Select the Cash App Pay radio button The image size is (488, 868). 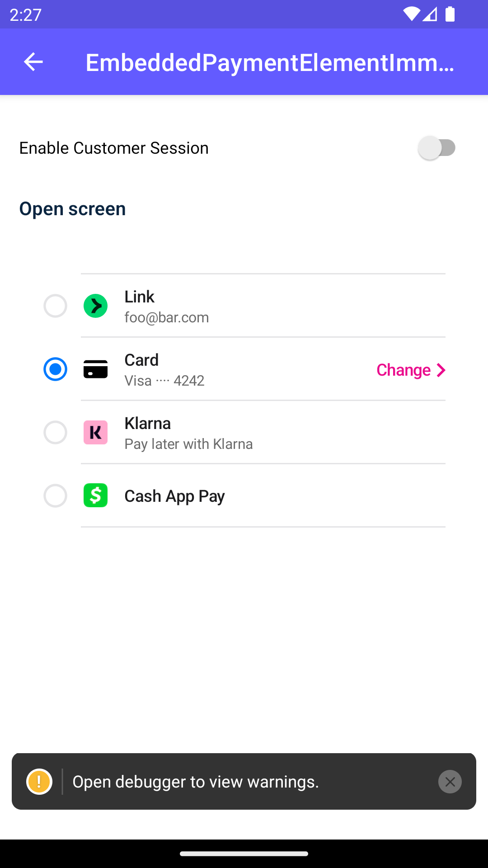click(55, 496)
